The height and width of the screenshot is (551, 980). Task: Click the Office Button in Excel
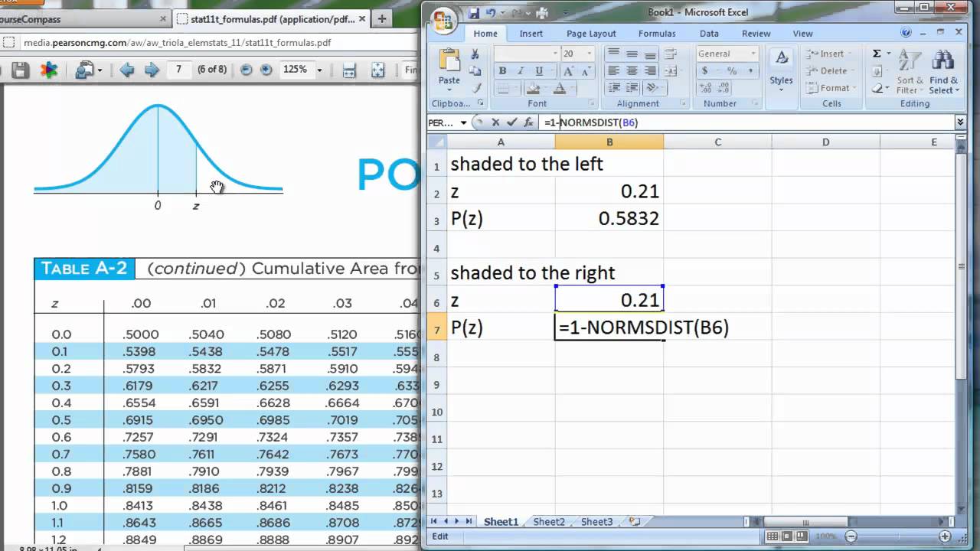[444, 19]
